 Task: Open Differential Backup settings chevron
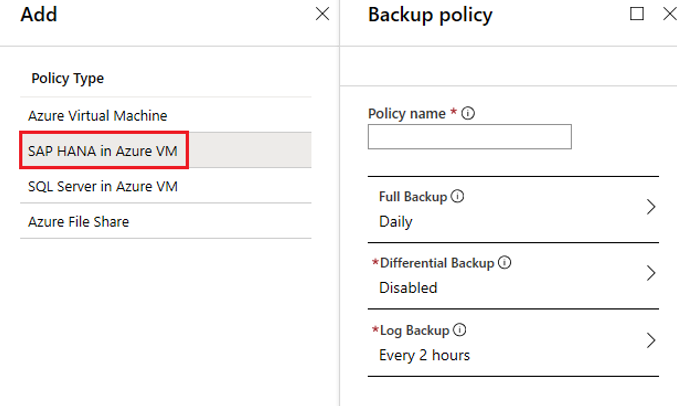coord(651,273)
